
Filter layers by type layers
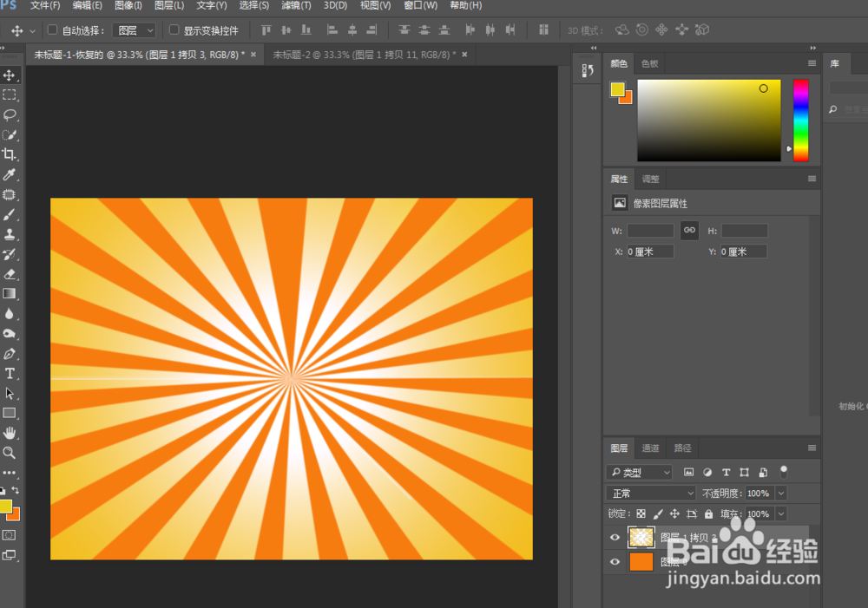click(x=726, y=472)
